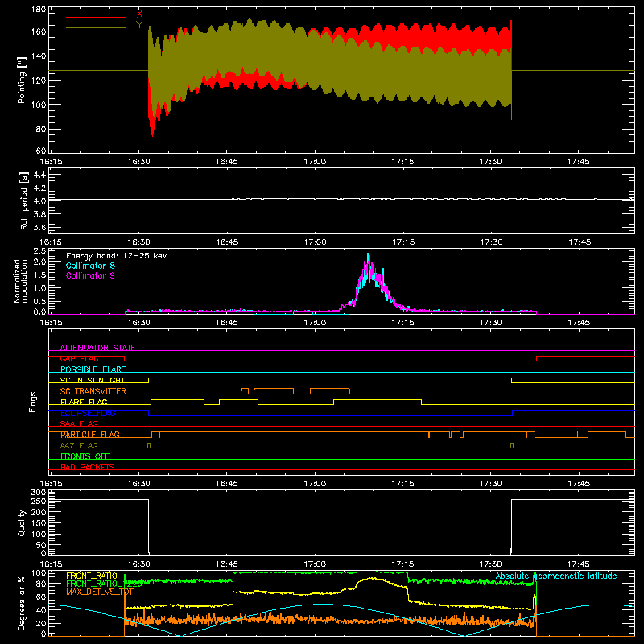Click the ATTENUATOR_STATE flag label
This screenshot has width=644, height=644.
[x=97, y=348]
